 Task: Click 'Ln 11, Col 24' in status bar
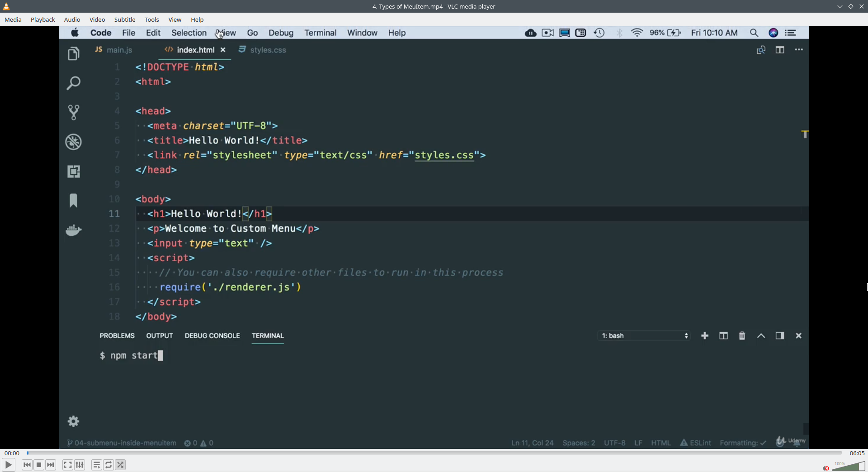pos(532,443)
